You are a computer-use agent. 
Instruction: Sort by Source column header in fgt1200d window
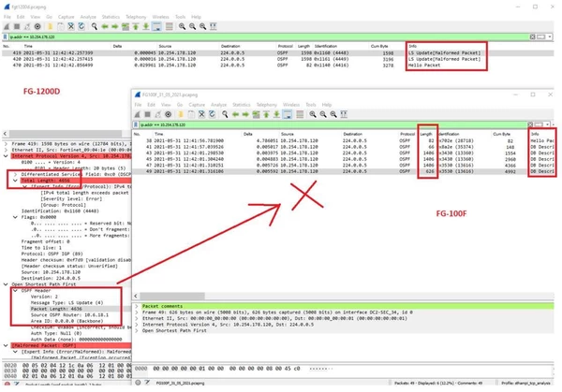pyautogui.click(x=165, y=46)
